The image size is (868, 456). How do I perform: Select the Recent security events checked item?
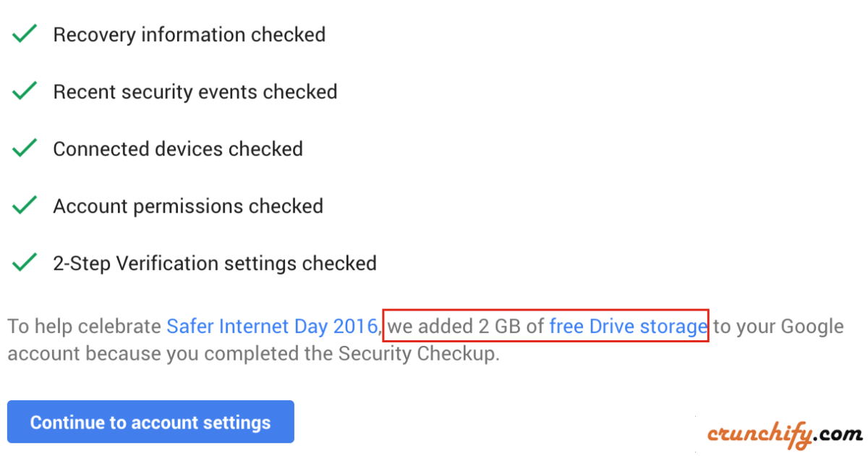195,91
